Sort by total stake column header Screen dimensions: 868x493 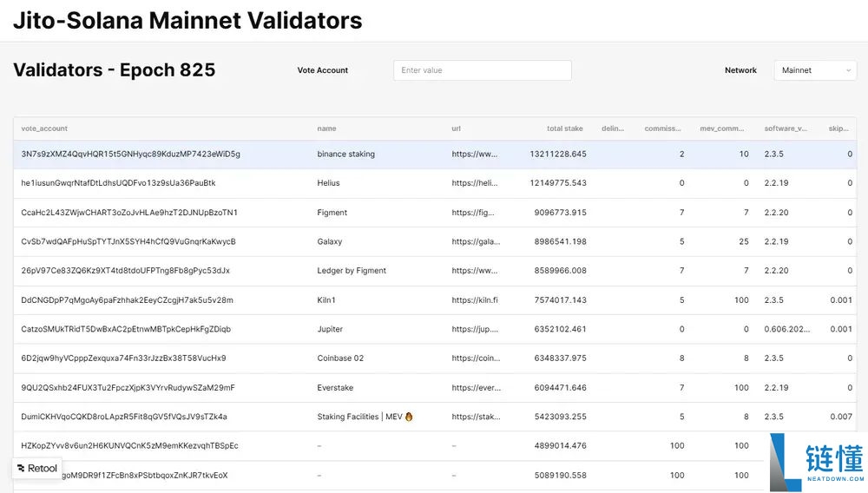[564, 128]
